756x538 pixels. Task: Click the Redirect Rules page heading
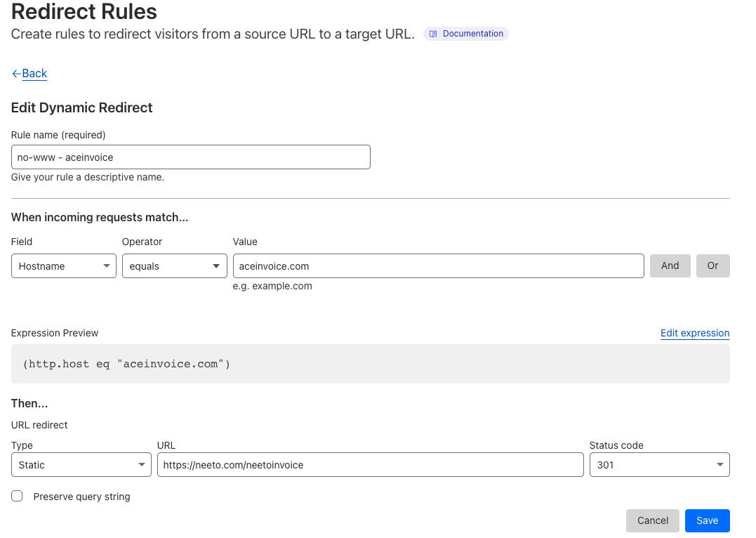click(x=84, y=11)
